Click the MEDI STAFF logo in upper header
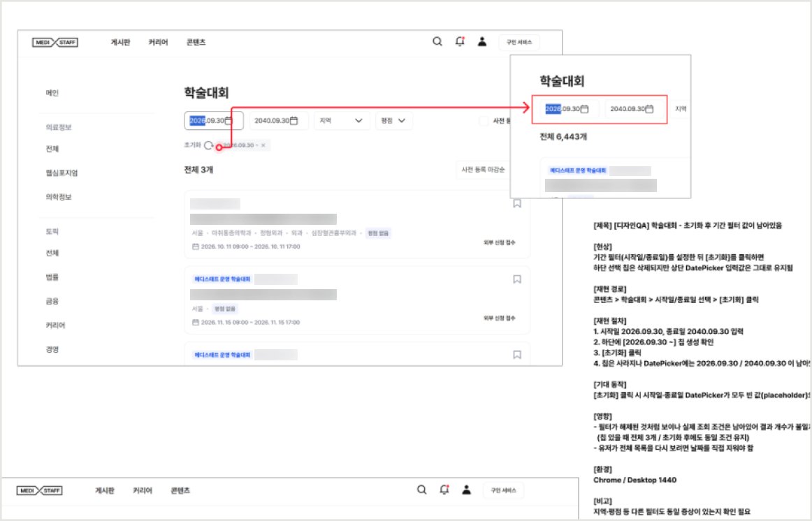812x521 pixels. coord(55,43)
